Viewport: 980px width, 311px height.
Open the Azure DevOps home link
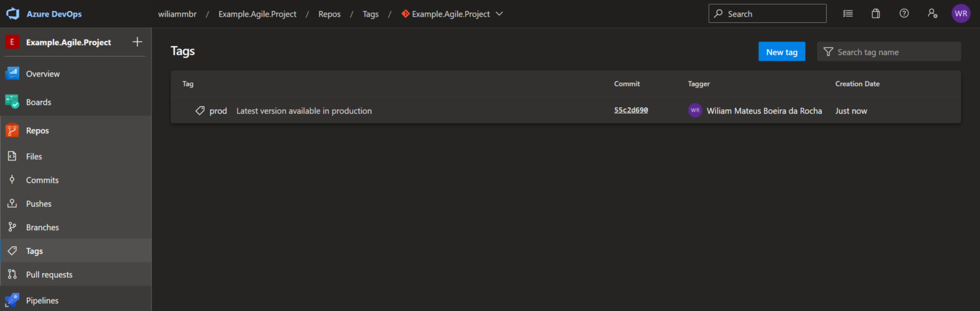click(x=54, y=14)
